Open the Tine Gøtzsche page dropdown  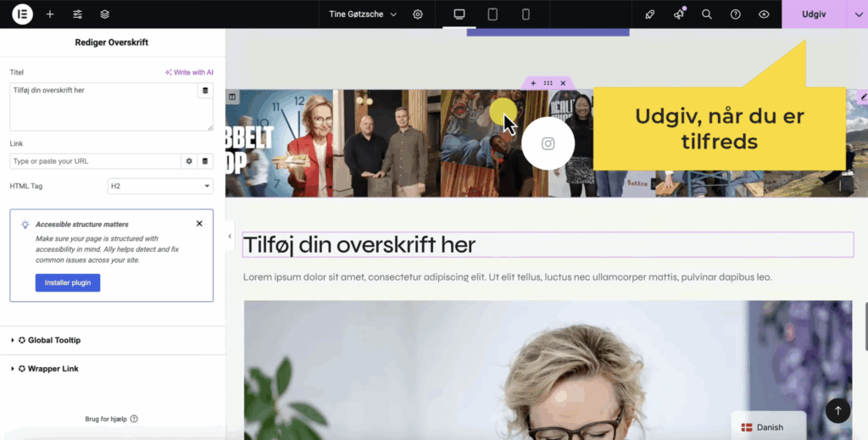pyautogui.click(x=363, y=14)
